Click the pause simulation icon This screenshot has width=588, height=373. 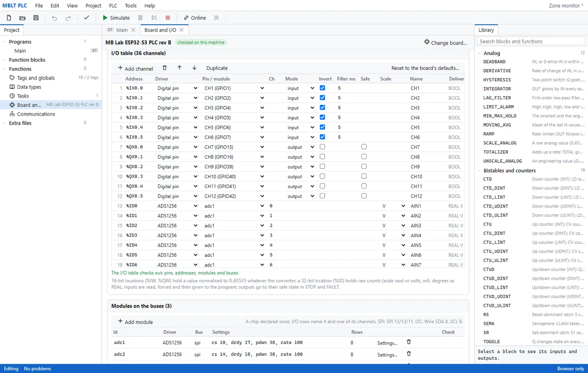(140, 18)
